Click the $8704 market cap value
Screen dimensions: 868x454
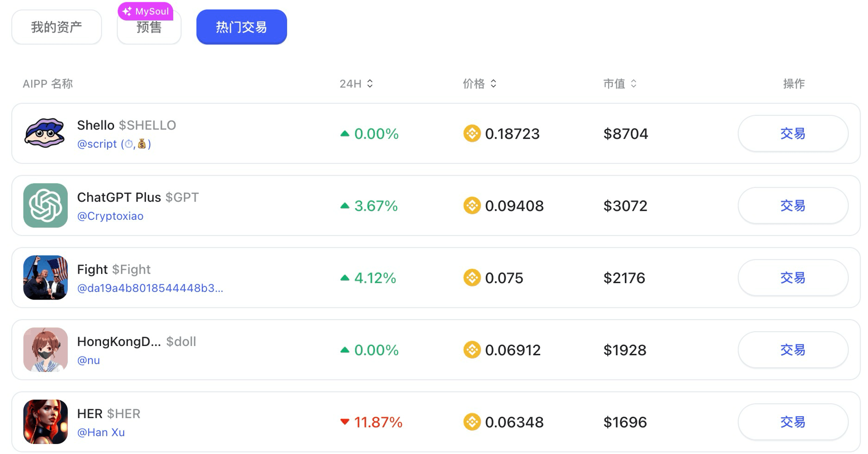[x=625, y=134]
